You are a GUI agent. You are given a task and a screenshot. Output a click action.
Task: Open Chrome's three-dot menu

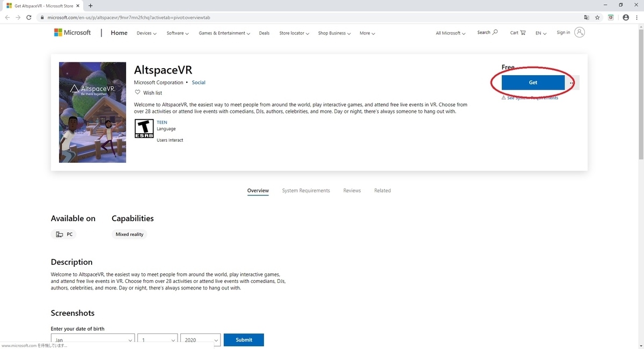[x=637, y=17]
